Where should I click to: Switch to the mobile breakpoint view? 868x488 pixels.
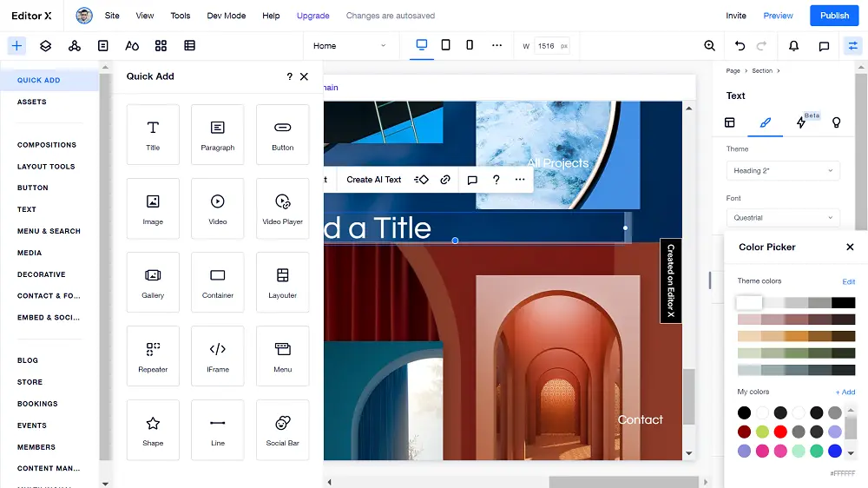[470, 45]
